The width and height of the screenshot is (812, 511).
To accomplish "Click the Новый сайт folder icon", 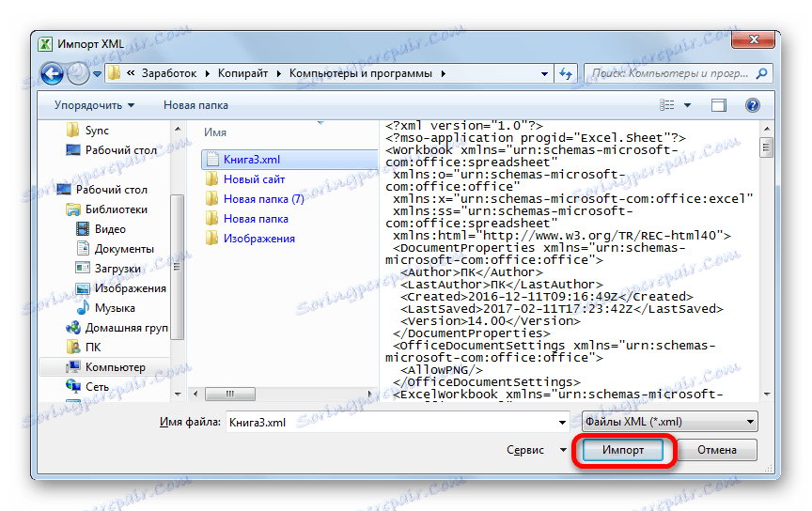I will (x=211, y=179).
